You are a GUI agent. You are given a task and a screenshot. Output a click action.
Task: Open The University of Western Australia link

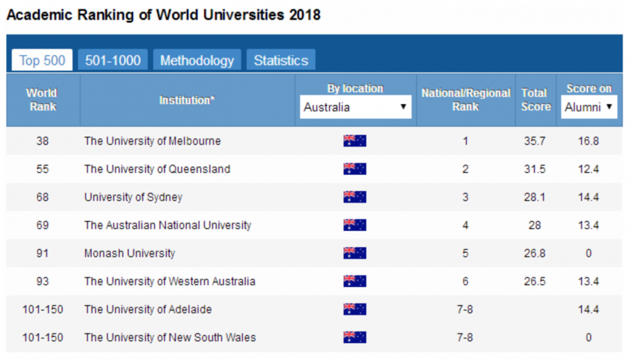[x=170, y=281]
